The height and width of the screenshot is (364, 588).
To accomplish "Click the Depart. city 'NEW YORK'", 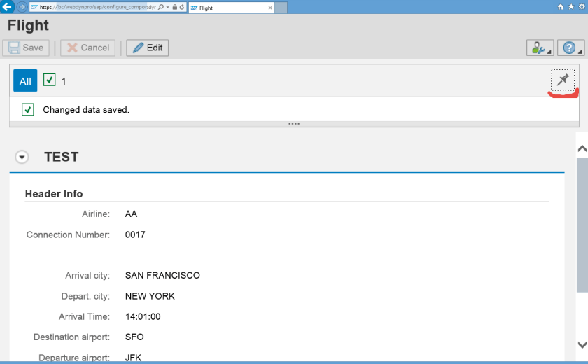I will [150, 296].
